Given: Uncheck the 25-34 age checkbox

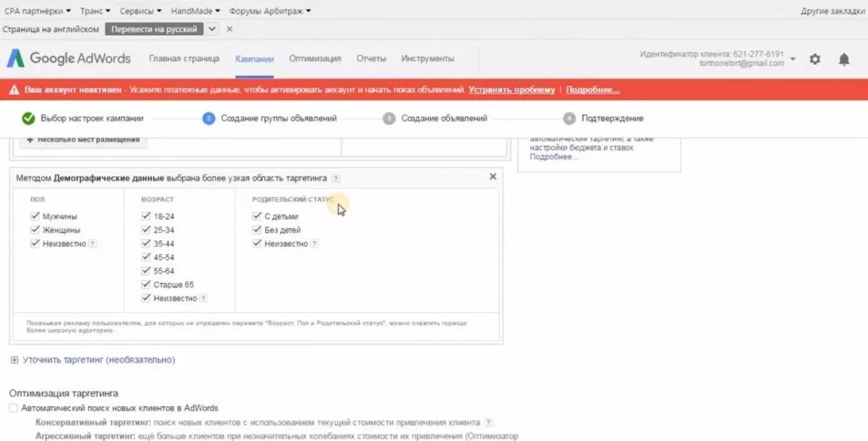Looking at the screenshot, I should [147, 230].
